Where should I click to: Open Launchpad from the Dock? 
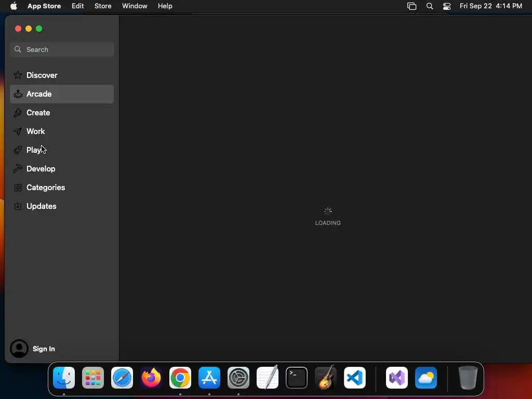point(93,378)
